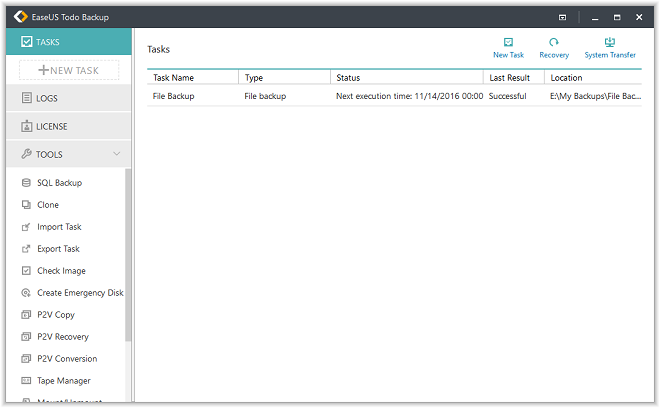Open the P2V Recovery tool
Viewport: 660px width, 408px height.
62,337
